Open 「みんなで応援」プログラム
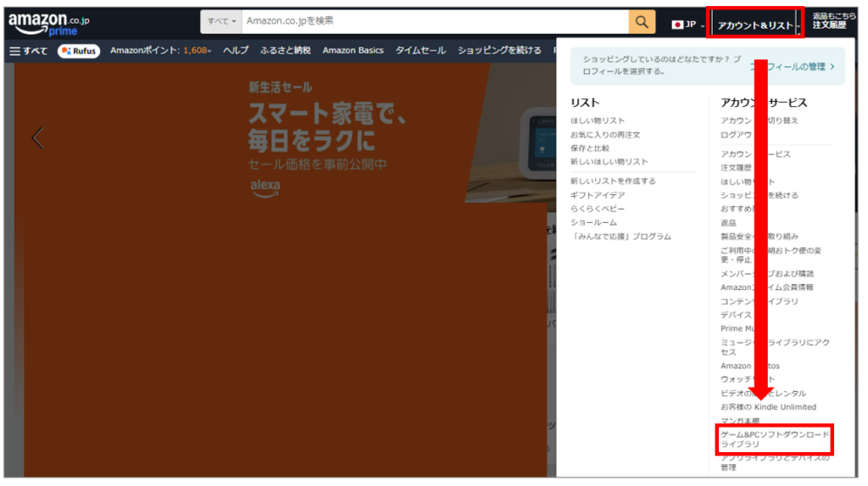 tap(620, 237)
